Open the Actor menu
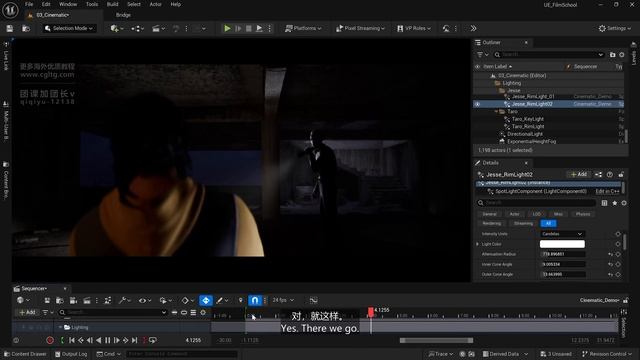 pyautogui.click(x=156, y=4)
